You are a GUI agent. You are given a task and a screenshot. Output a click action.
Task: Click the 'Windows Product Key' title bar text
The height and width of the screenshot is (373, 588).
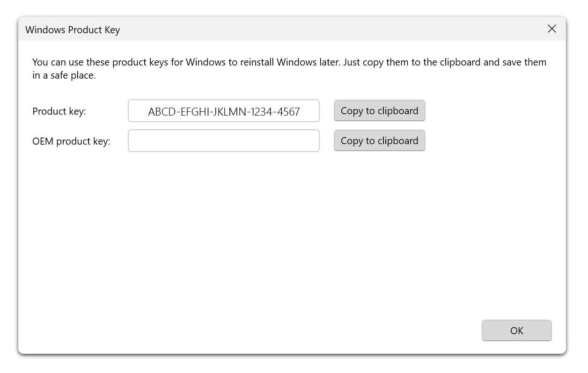click(73, 30)
